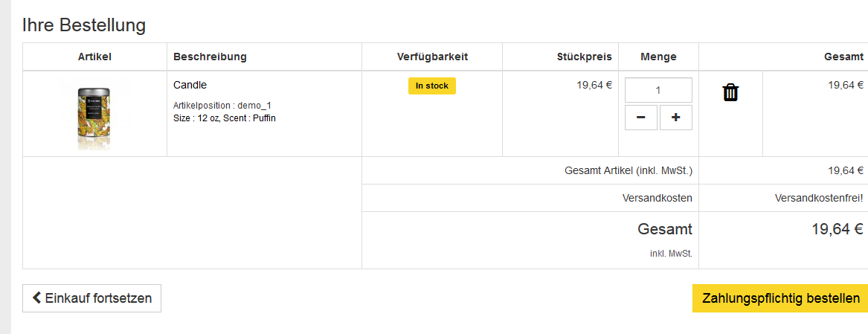Click the yellow In stock badge
Screen dimensions: 868x334
[x=431, y=86]
